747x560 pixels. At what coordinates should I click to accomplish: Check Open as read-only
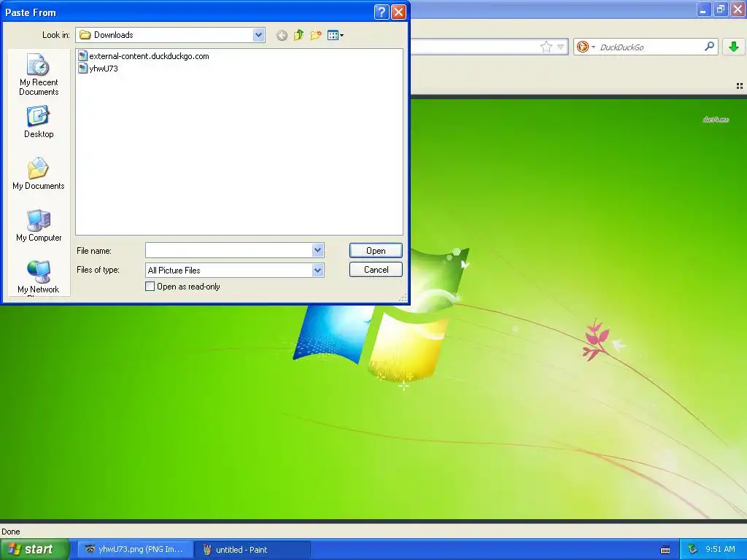pos(150,286)
